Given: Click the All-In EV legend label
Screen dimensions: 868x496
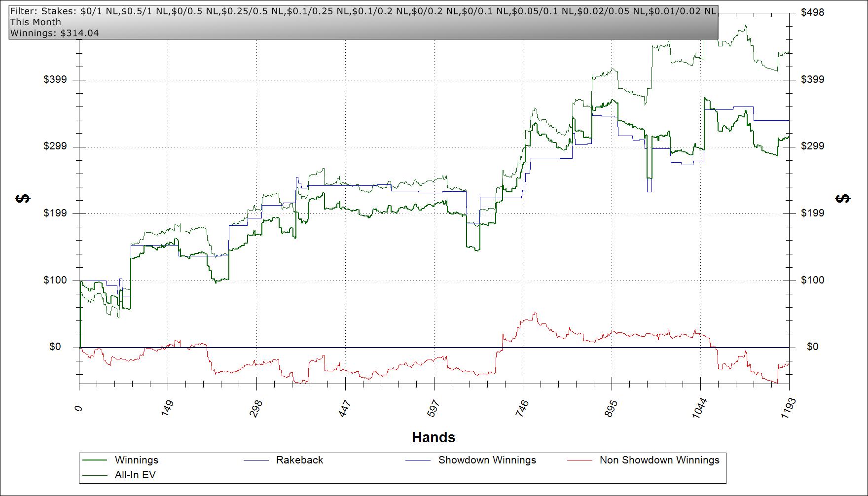Looking at the screenshot, I should pos(135,475).
